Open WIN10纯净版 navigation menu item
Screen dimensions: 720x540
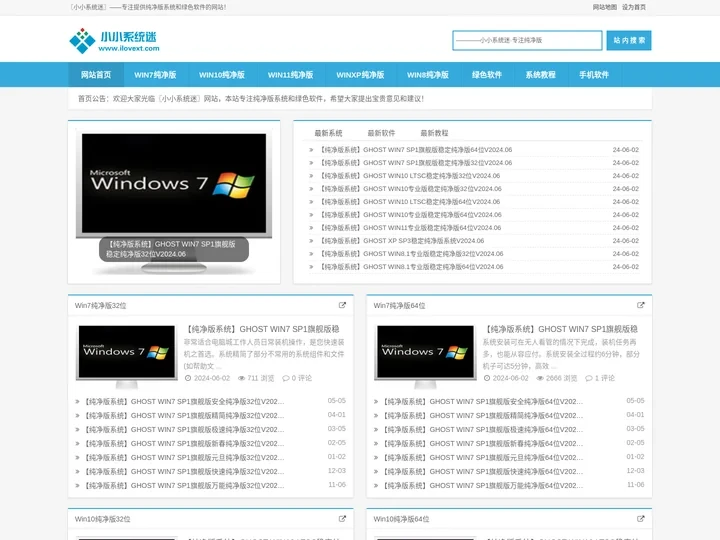point(222,74)
